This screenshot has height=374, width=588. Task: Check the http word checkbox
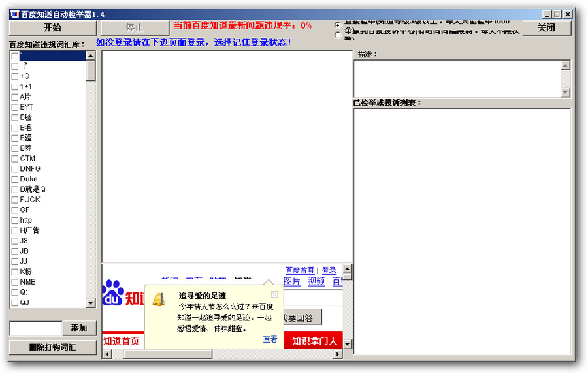click(x=15, y=221)
